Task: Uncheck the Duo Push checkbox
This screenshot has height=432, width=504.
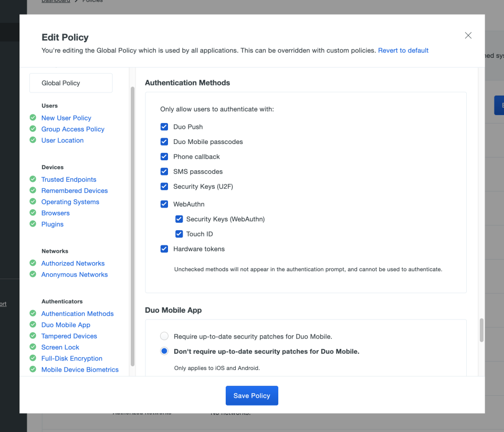Action: coord(164,127)
